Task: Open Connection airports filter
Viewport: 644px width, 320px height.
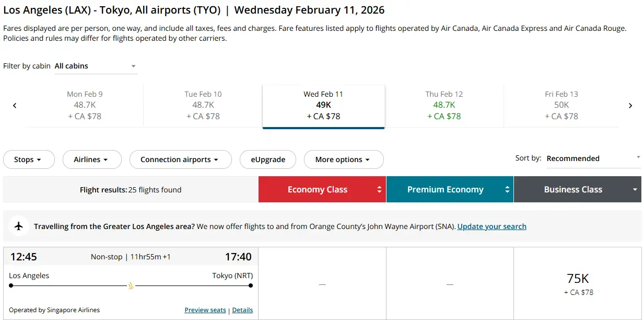Action: coord(180,159)
